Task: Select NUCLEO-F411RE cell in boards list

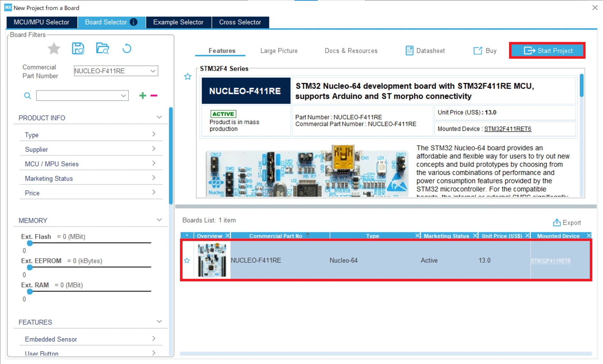Action: (x=256, y=260)
